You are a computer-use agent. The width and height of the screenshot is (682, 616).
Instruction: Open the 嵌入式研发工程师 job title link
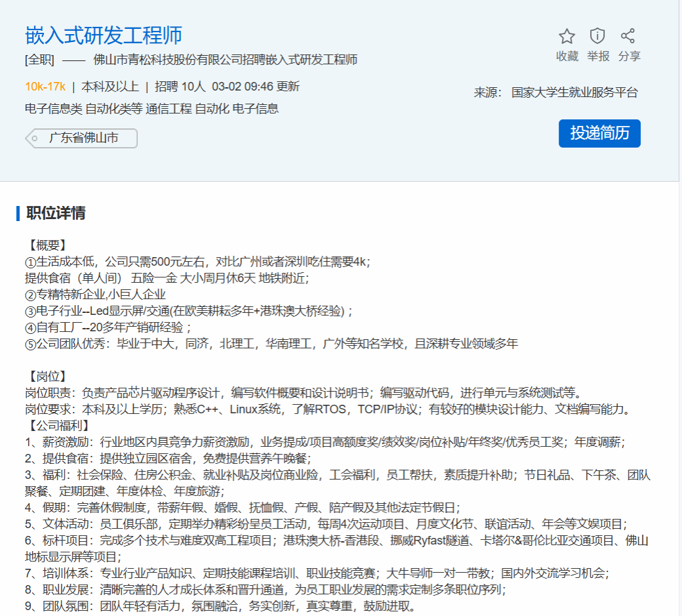point(104,35)
